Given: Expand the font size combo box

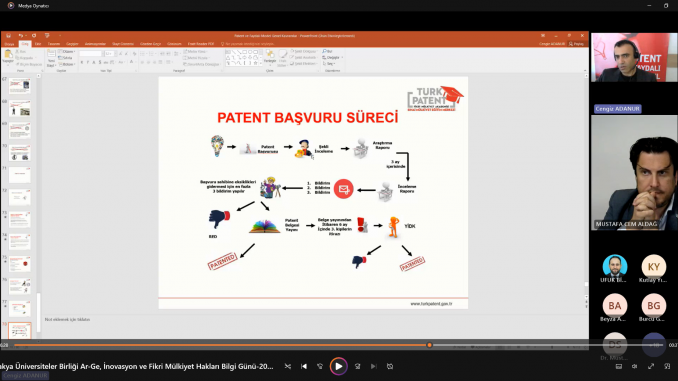Looking at the screenshot, I should [x=109, y=54].
